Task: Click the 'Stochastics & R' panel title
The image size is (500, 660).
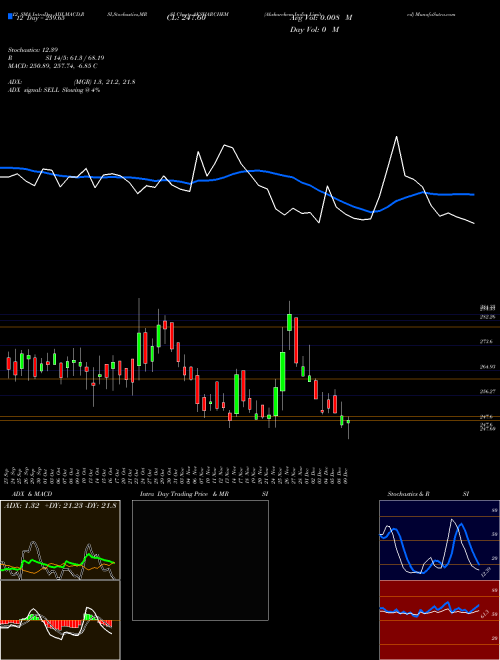Action: point(409,494)
